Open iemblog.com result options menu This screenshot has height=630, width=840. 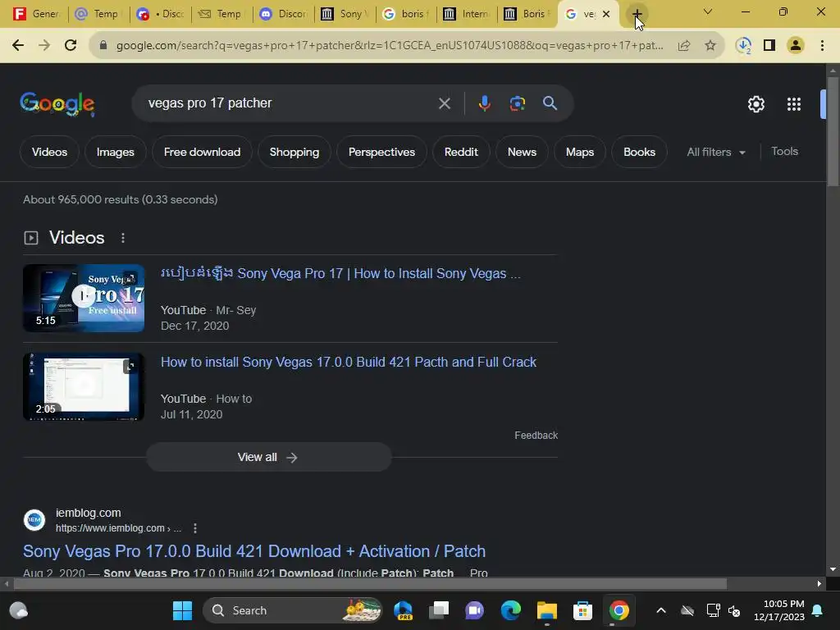pyautogui.click(x=195, y=528)
